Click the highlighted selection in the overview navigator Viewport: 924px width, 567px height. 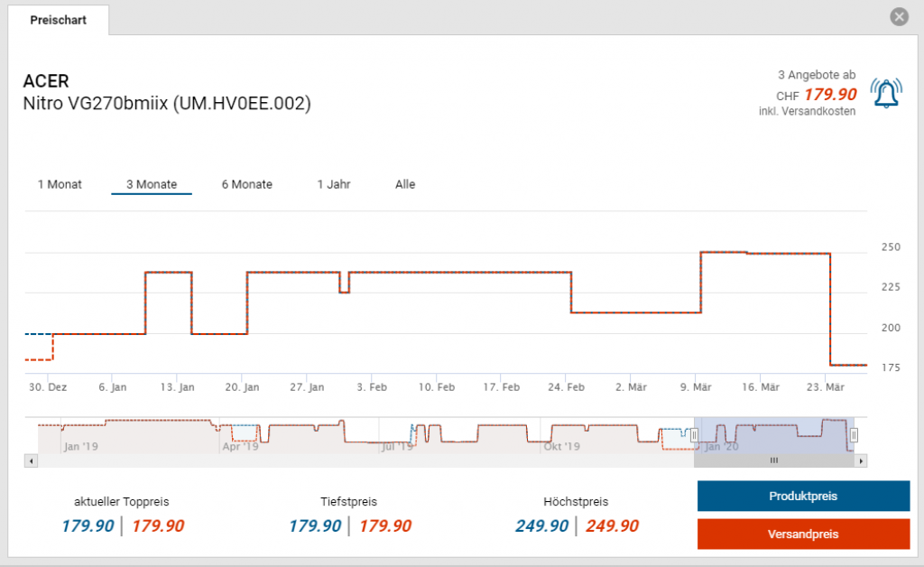point(773,435)
